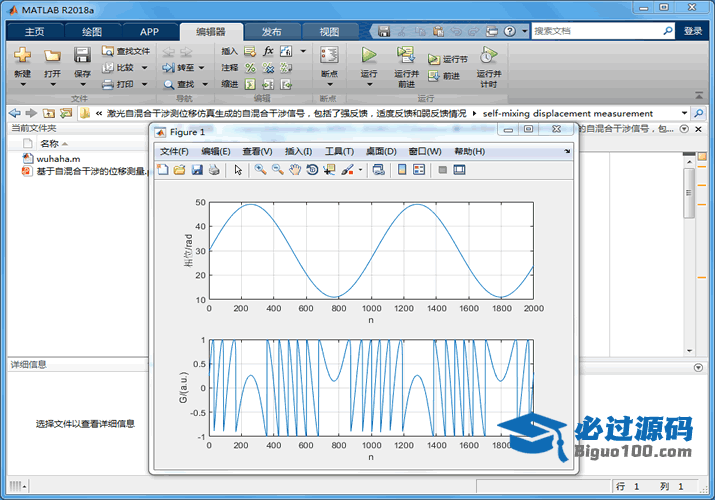Click the Zoom In tool in Figure toolbar
Viewport: 715px width, 500px height.
coord(260,170)
